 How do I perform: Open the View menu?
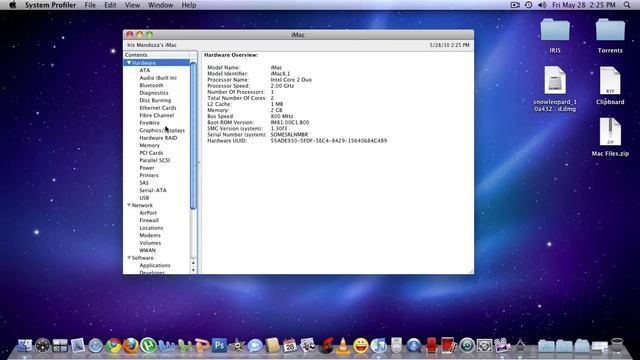click(132, 5)
